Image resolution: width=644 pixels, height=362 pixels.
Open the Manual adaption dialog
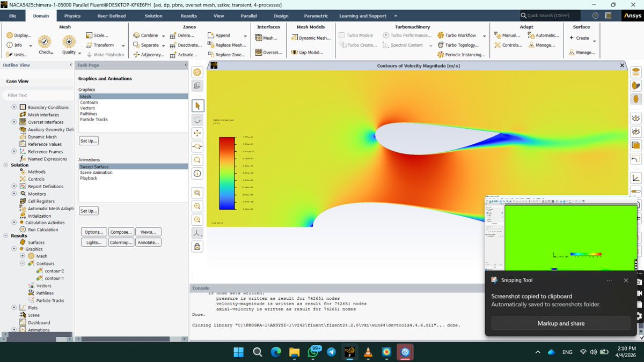507,35
